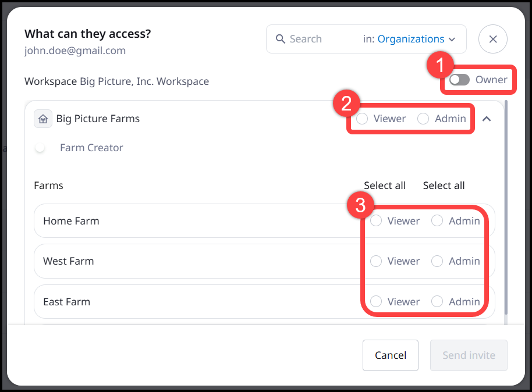Select Viewer access for West Farm
532x392 pixels.
pos(376,261)
